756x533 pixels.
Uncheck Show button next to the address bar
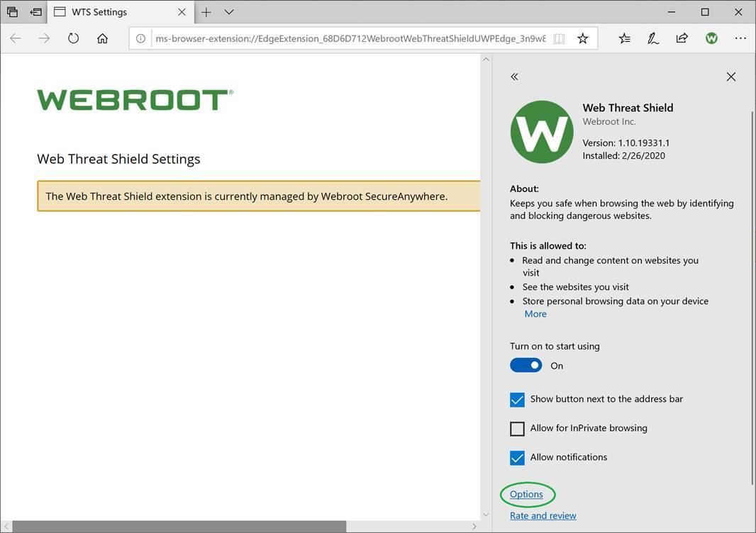(x=518, y=400)
